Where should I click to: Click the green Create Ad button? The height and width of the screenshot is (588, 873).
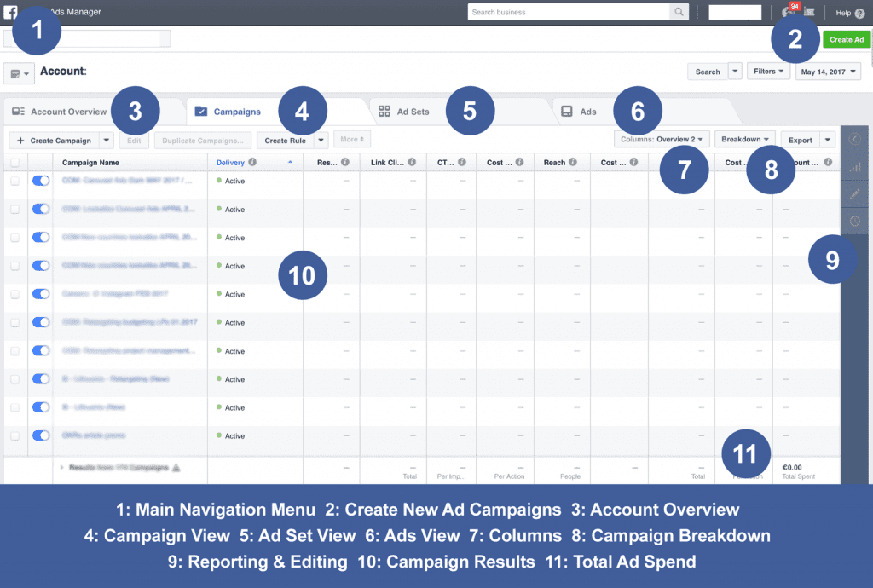click(847, 39)
